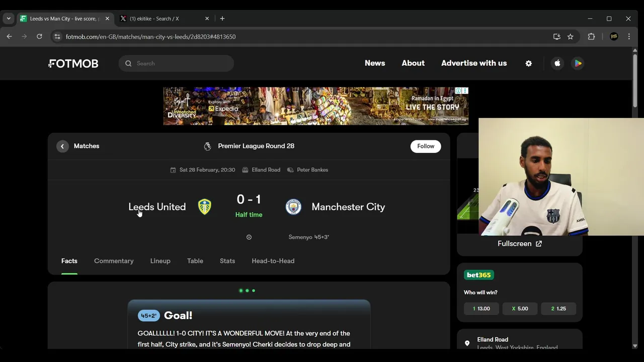Click the stadium icon beside Elland Road
The height and width of the screenshot is (362, 644).
[x=245, y=170]
